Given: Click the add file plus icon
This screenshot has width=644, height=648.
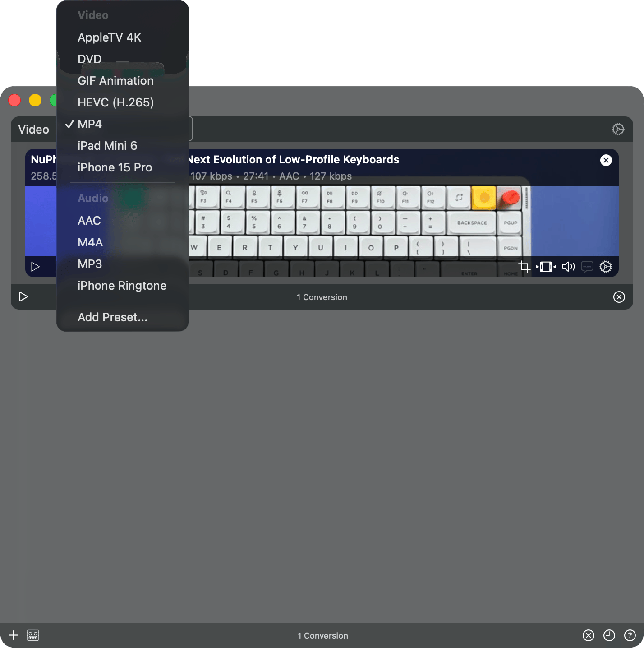Looking at the screenshot, I should coord(14,635).
